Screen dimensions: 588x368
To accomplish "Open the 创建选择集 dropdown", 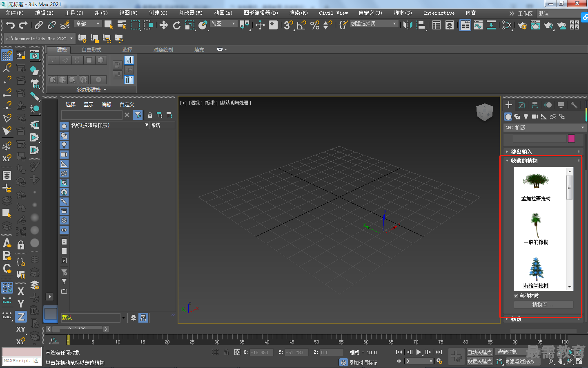I will coord(374,24).
